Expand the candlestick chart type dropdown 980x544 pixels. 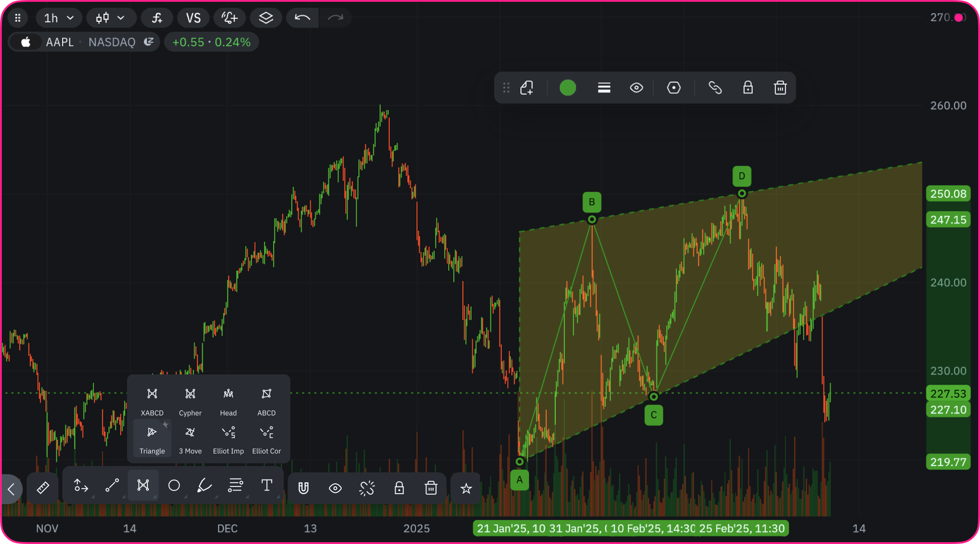tap(111, 18)
